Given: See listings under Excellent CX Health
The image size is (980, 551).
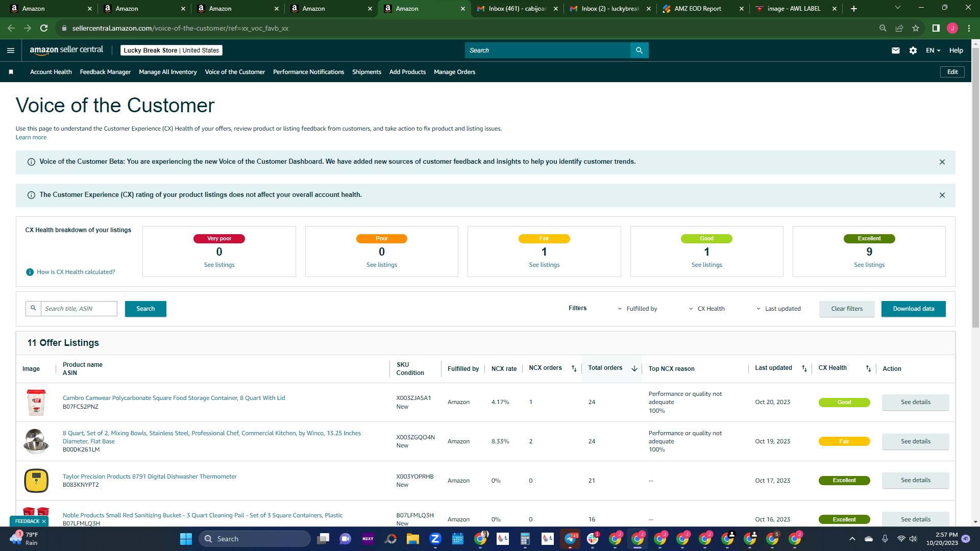Looking at the screenshot, I should (869, 265).
